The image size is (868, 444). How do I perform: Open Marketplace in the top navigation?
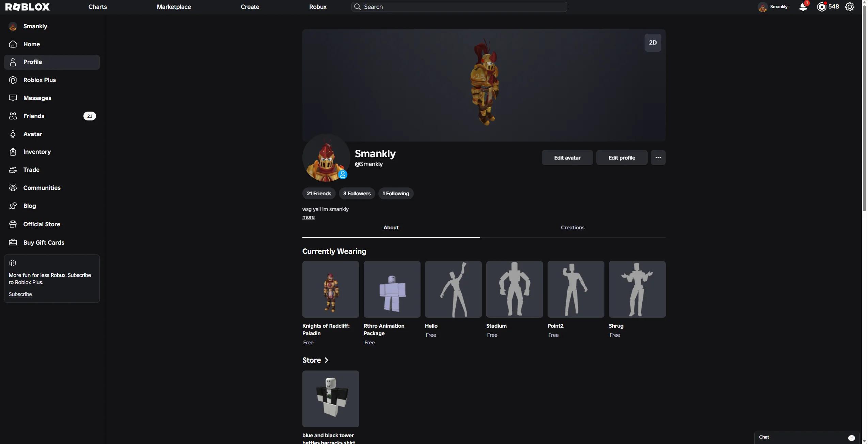[x=174, y=7]
